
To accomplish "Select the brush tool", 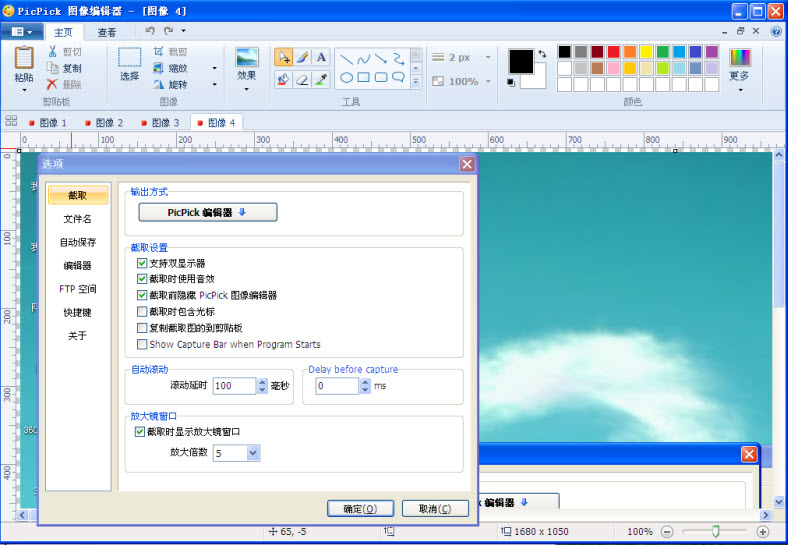I will point(303,57).
